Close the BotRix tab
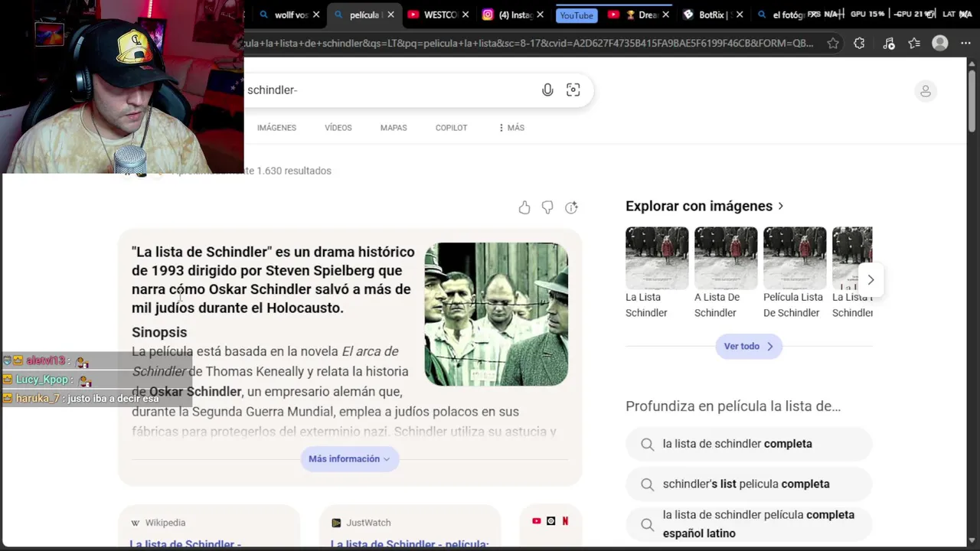The height and width of the screenshot is (551, 980). tap(739, 15)
